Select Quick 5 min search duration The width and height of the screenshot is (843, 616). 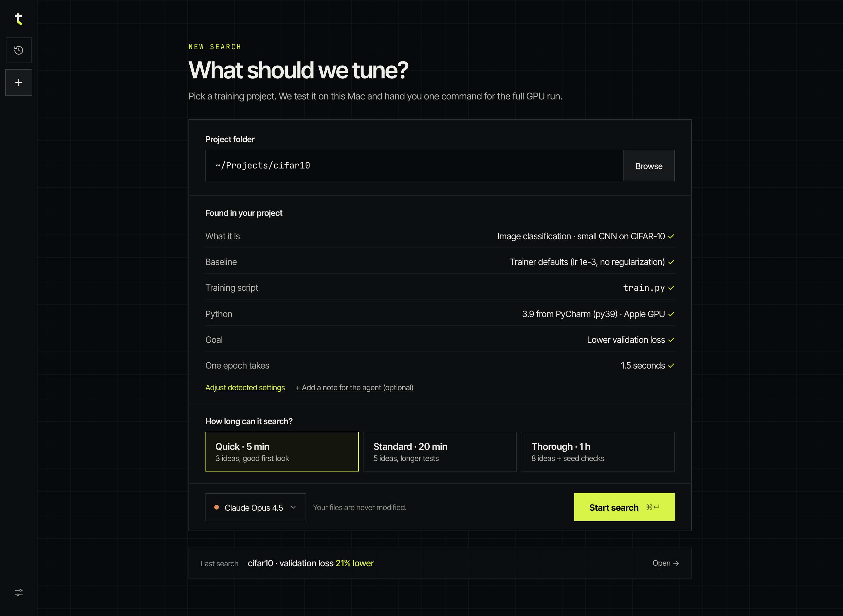[x=282, y=452]
